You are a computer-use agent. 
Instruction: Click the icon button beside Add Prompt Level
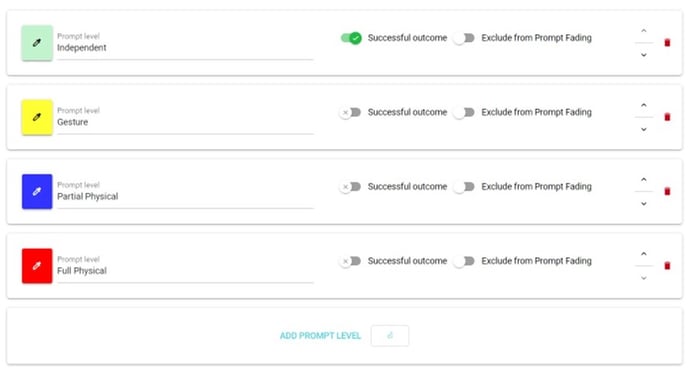tap(390, 336)
